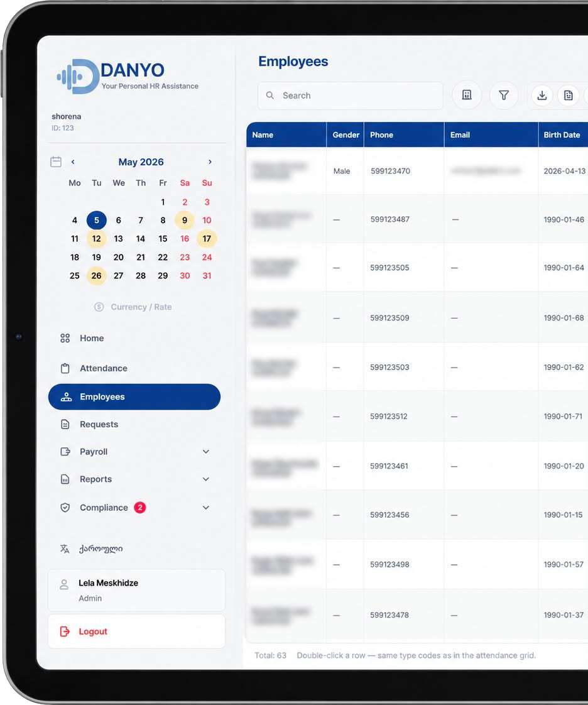Open the Home menu item

click(x=134, y=338)
